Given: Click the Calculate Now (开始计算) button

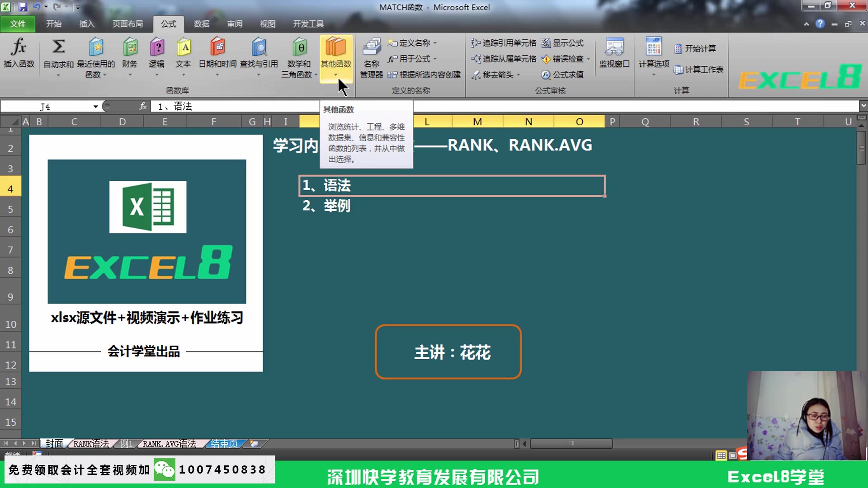Looking at the screenshot, I should tap(697, 48).
